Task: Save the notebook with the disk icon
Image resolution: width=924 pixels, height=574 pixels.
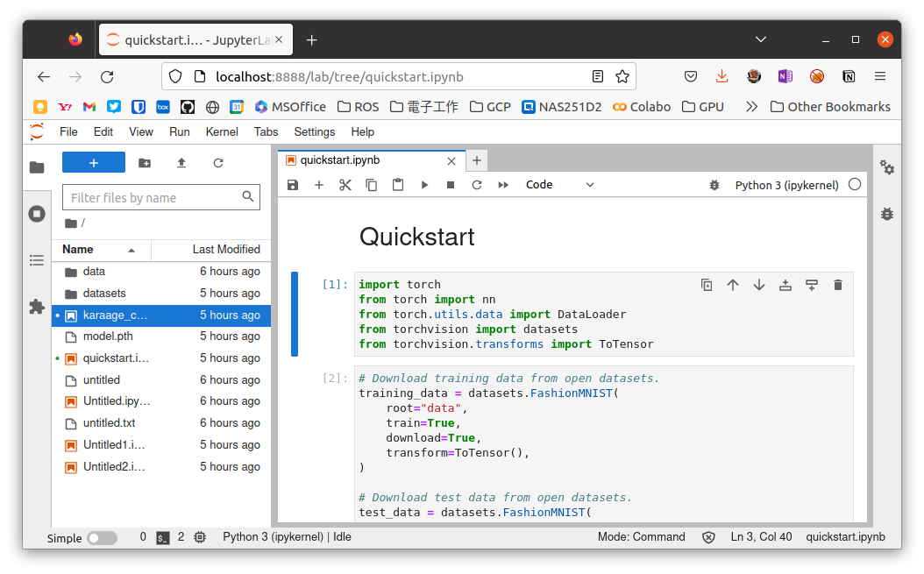Action: pyautogui.click(x=292, y=185)
